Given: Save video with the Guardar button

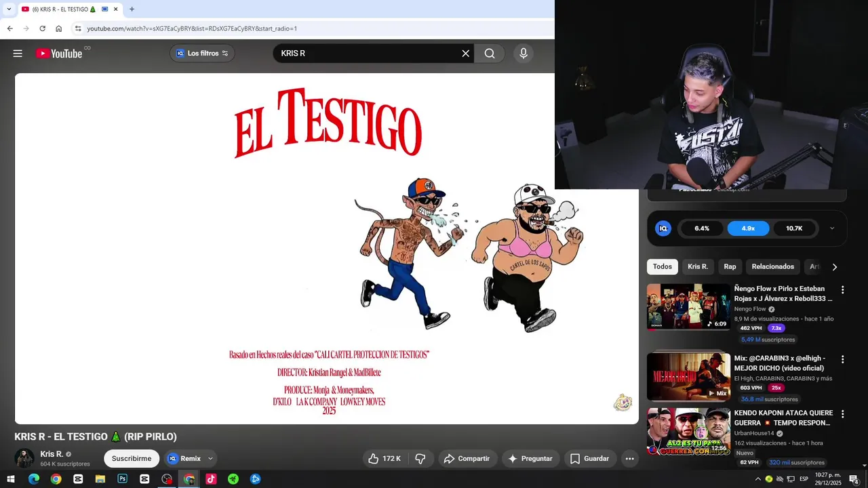Looking at the screenshot, I should coord(589,459).
